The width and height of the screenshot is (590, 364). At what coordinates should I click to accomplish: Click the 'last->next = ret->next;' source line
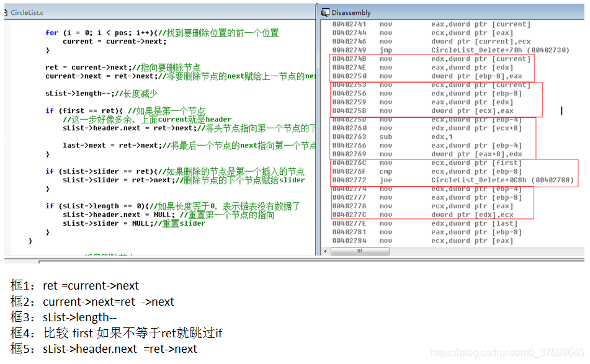(189, 145)
